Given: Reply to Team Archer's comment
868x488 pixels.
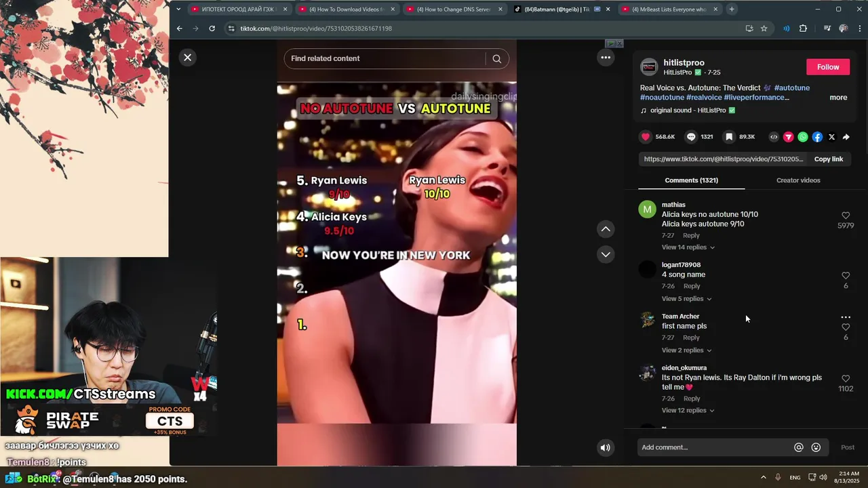Looking at the screenshot, I should pyautogui.click(x=691, y=338).
